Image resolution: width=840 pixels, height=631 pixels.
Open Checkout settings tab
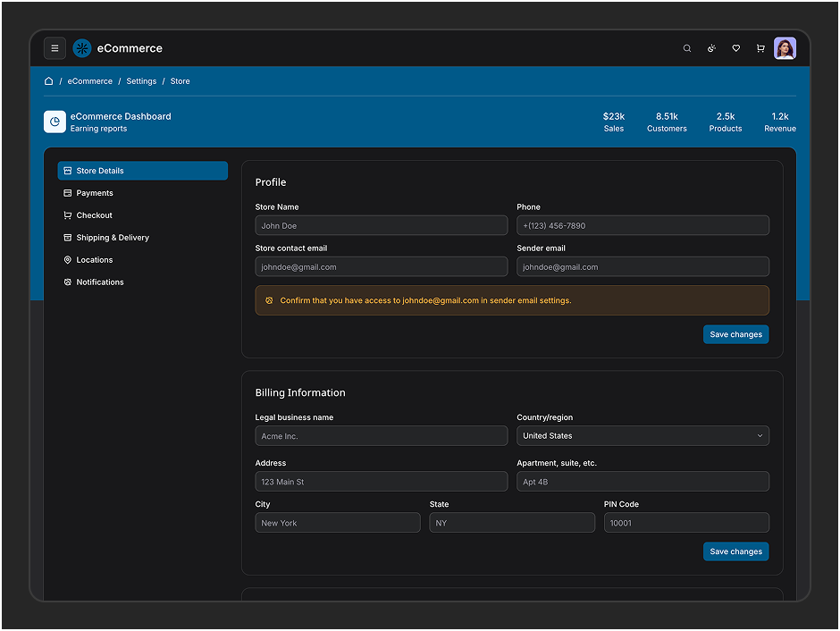point(142,215)
